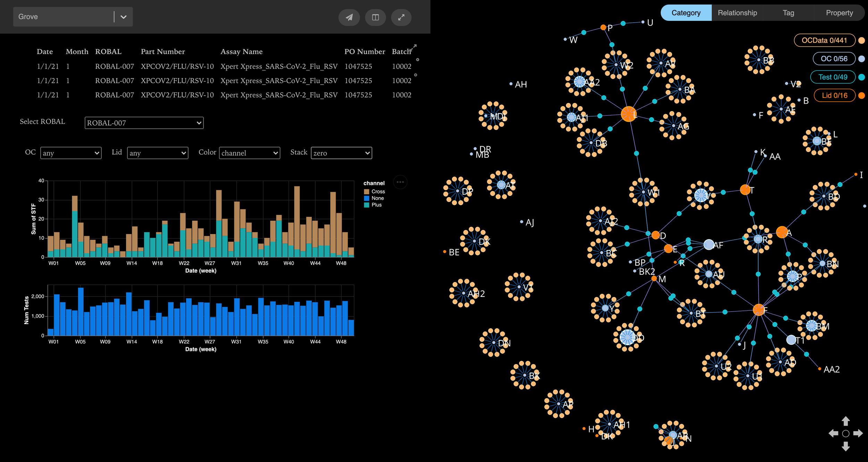Toggle the OCData 0/441 category filter
Viewport: 868px width, 462px height.
(x=824, y=40)
